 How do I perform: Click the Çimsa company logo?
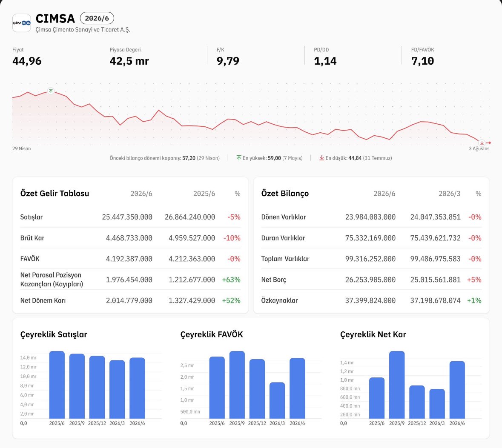point(21,23)
